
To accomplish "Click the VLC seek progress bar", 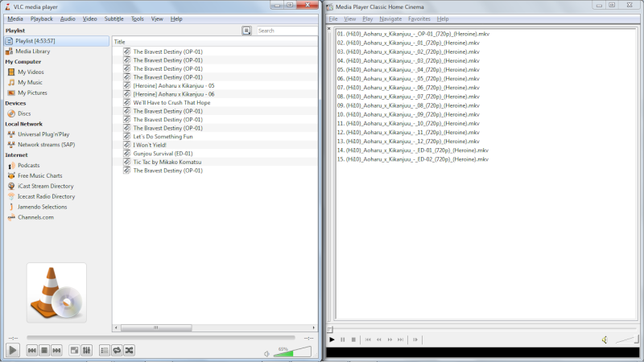I will tap(160, 338).
